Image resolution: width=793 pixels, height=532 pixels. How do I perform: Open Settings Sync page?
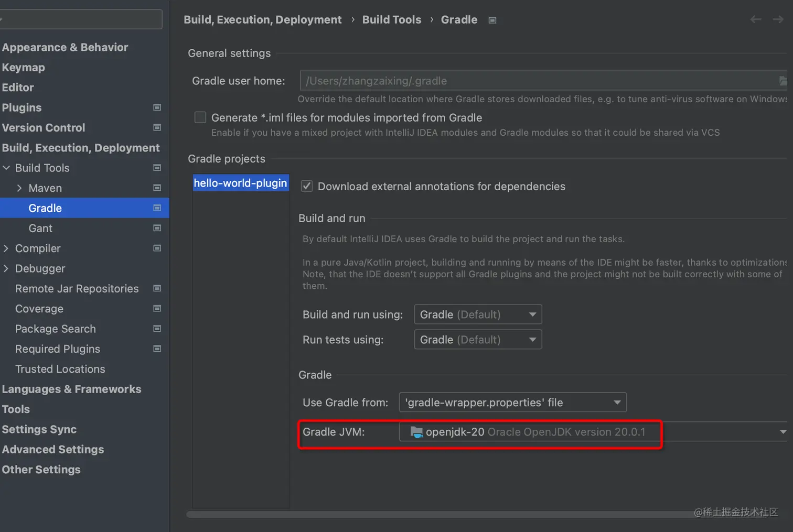39,429
